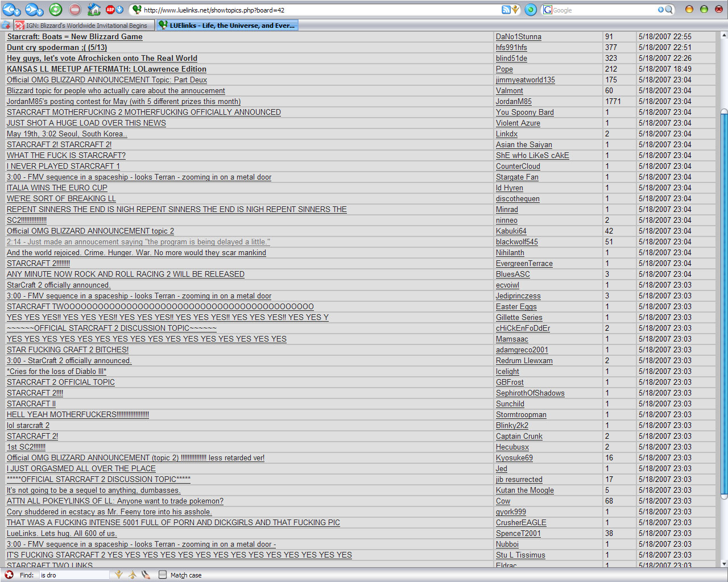Open the Google search engine selector
Screen dimensions: 728x582
pos(547,10)
